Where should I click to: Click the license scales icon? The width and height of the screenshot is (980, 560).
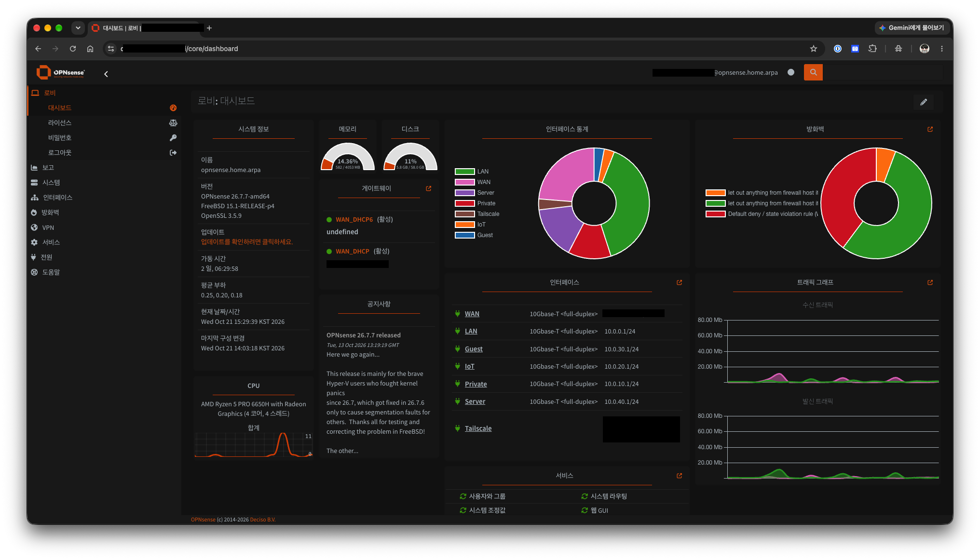coord(173,123)
